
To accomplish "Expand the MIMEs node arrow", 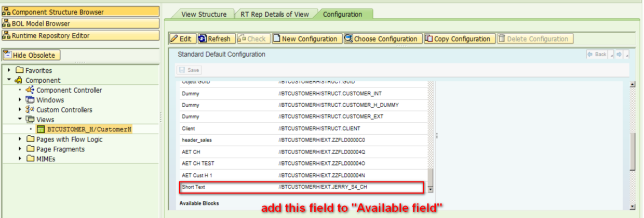I will pyautogui.click(x=20, y=159).
